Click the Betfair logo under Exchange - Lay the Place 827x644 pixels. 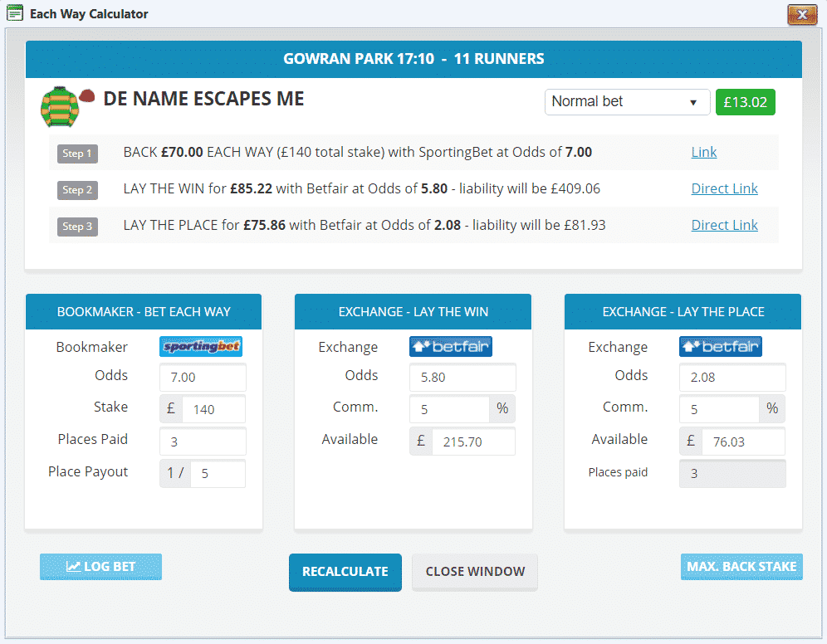tap(720, 346)
